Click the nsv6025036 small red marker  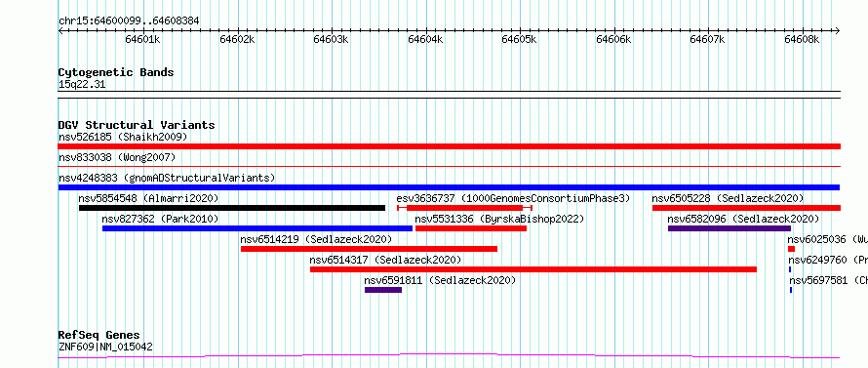pos(791,249)
